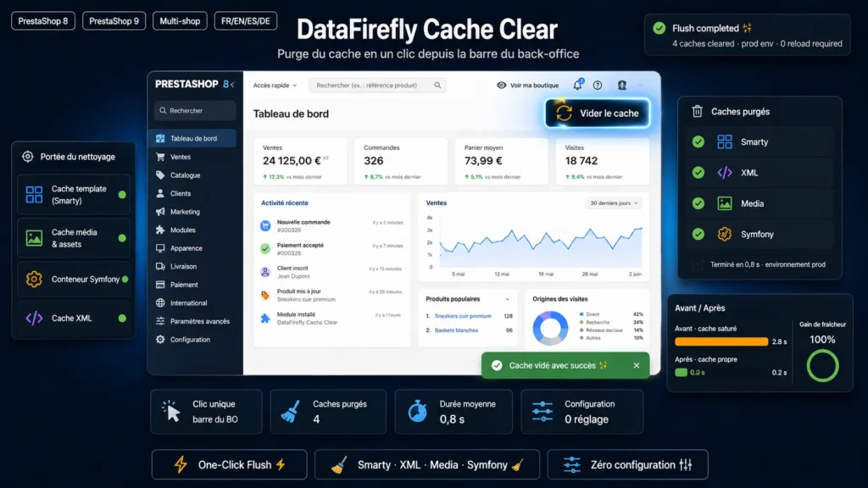The width and height of the screenshot is (868, 488).
Task: Click the Media checkmark in Caches purgés
Action: [698, 203]
